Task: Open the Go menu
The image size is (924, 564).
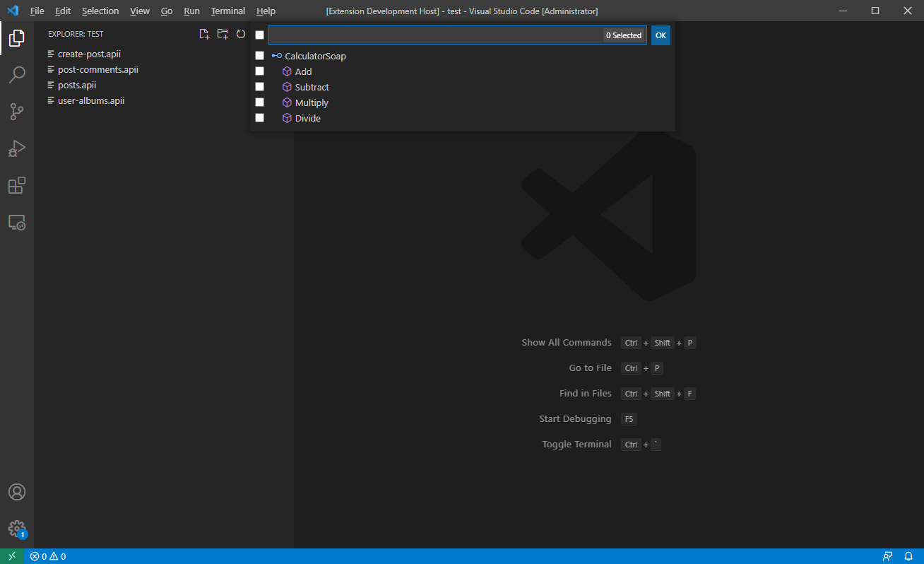Action: coord(167,11)
